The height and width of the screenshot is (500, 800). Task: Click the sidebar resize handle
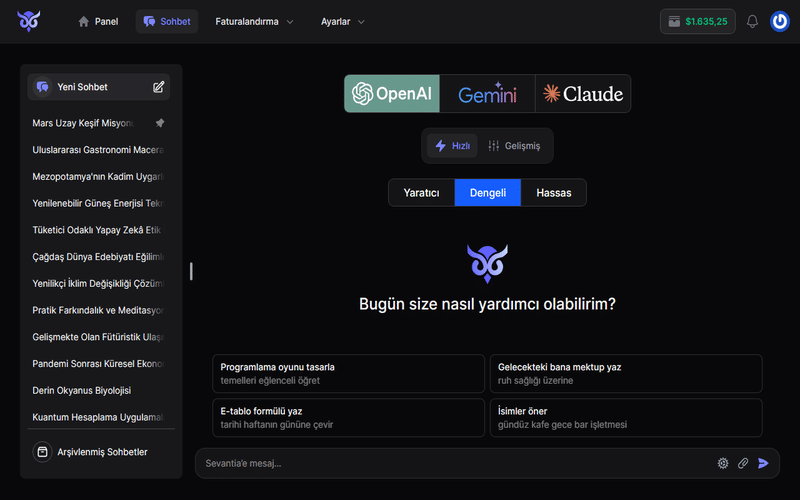click(x=191, y=271)
